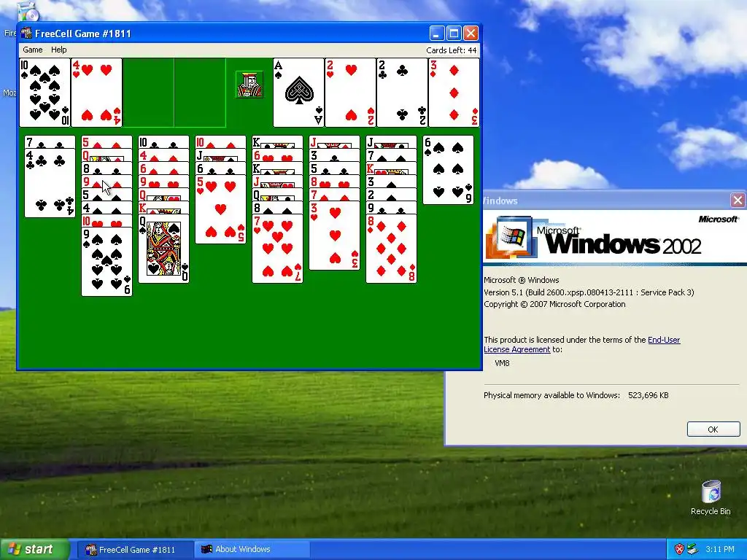Screen dimensions: 747x560
Task: Click the Safely Remove Hardware tray icon
Action: coord(692,550)
